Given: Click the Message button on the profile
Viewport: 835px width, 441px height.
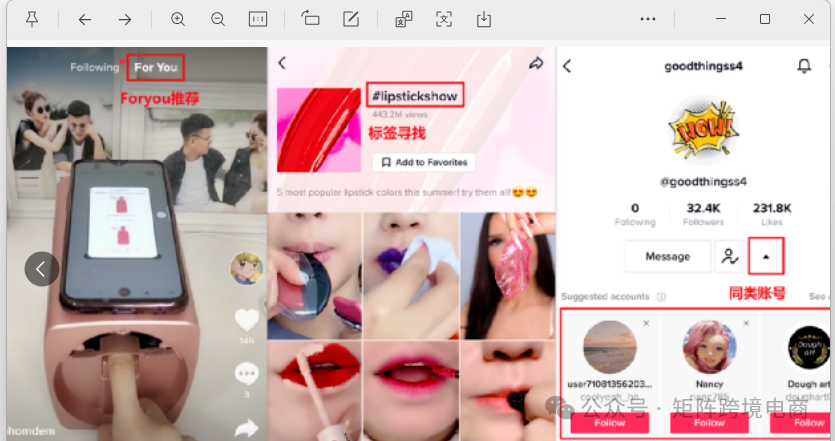Looking at the screenshot, I should tap(667, 256).
